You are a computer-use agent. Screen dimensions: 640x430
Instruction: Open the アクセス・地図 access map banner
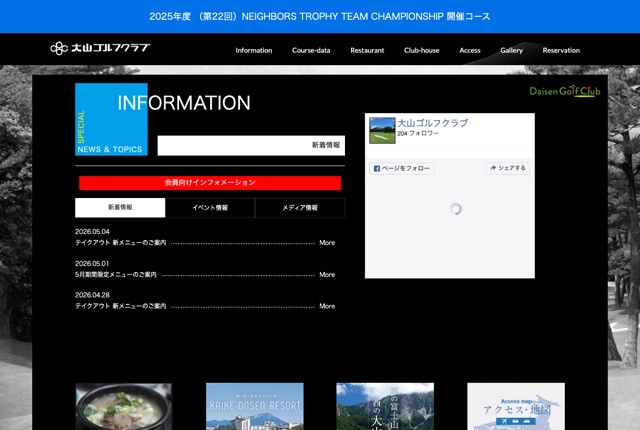[516, 406]
